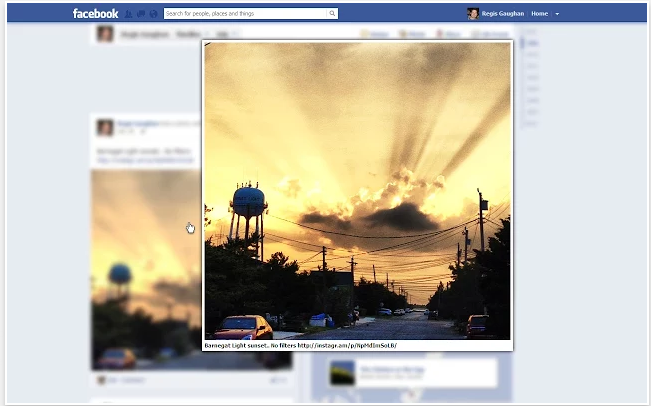Image resolution: width=651 pixels, height=406 pixels.
Task: Click the timeline year scrubber on the right
Action: click(531, 77)
